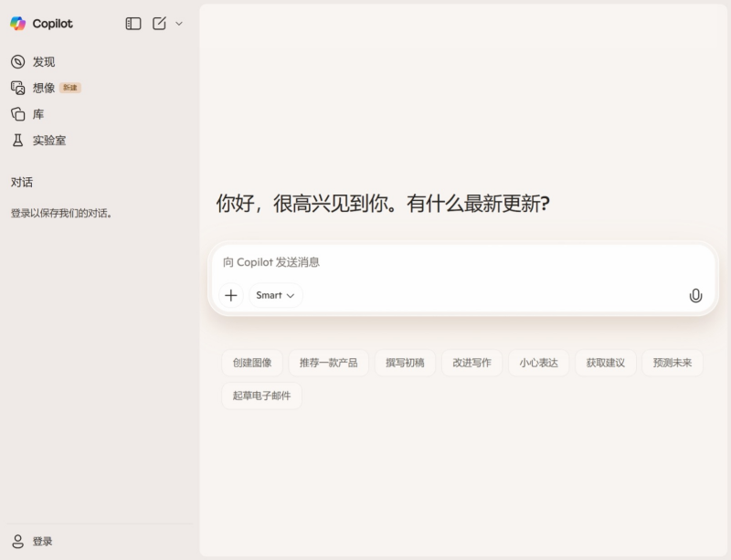The height and width of the screenshot is (560, 731).
Task: Open the 想像 image icon
Action: [x=17, y=88]
